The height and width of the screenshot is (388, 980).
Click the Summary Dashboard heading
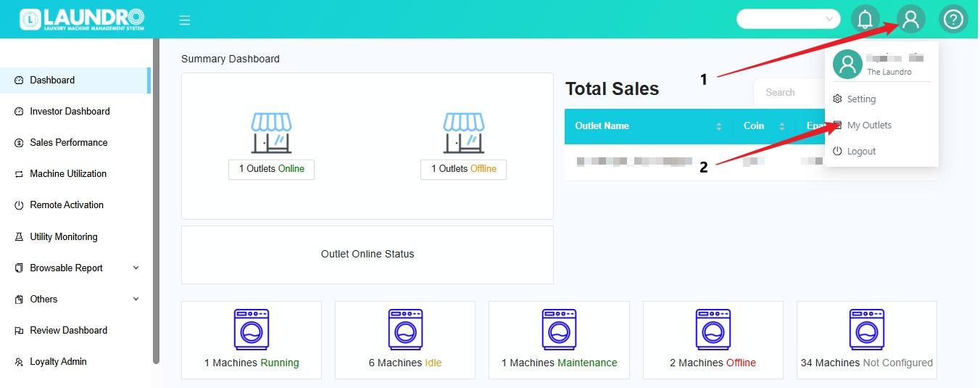coord(231,59)
